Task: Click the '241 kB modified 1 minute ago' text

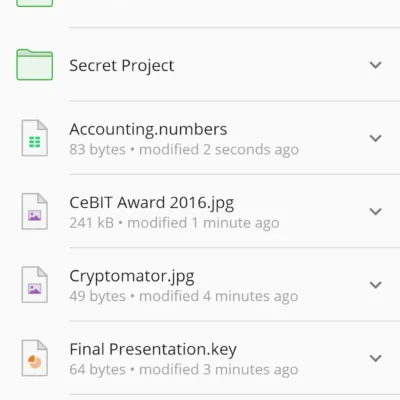Action: click(174, 223)
